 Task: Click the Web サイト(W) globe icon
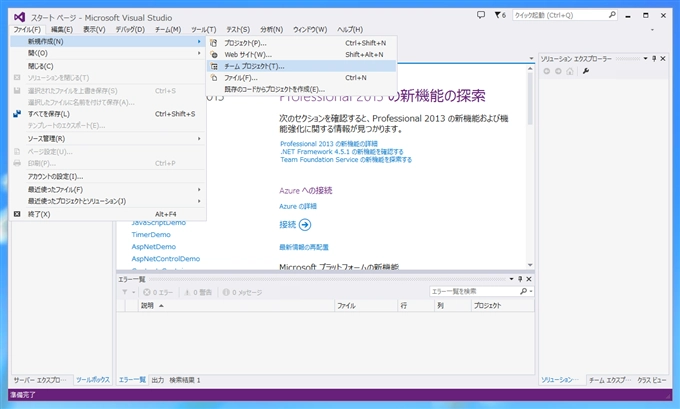coord(213,55)
